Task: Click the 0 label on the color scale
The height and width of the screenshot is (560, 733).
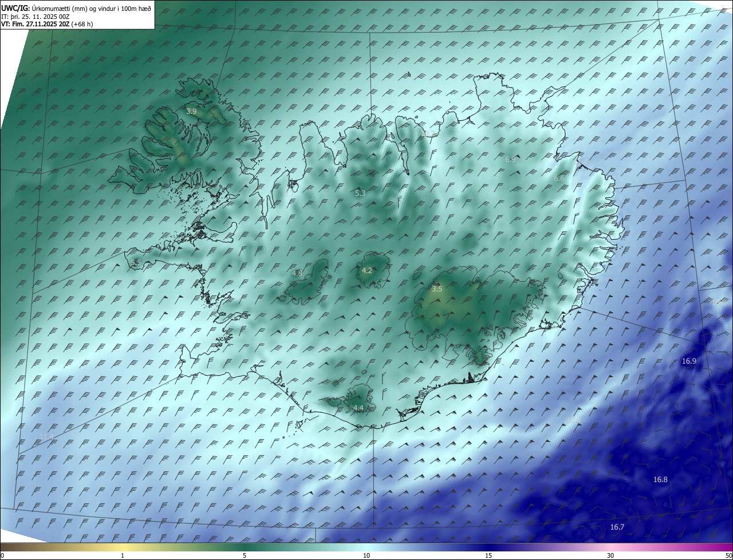Action: 2,555
